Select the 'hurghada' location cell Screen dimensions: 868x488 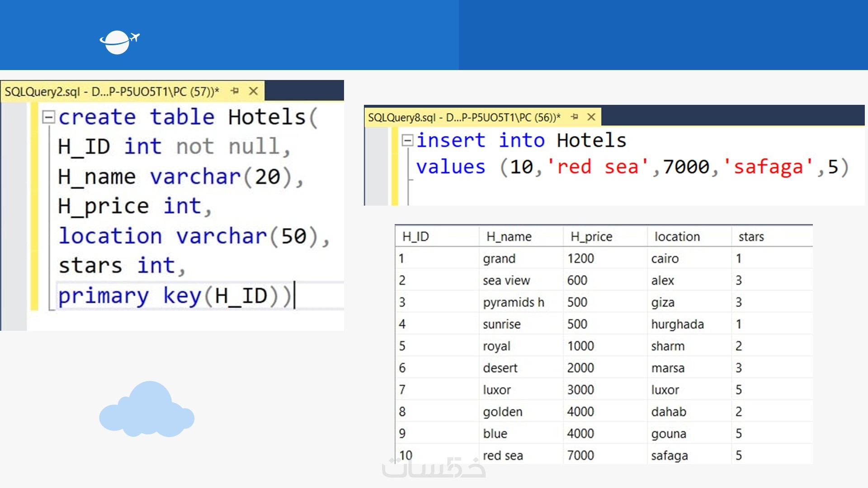(x=677, y=324)
